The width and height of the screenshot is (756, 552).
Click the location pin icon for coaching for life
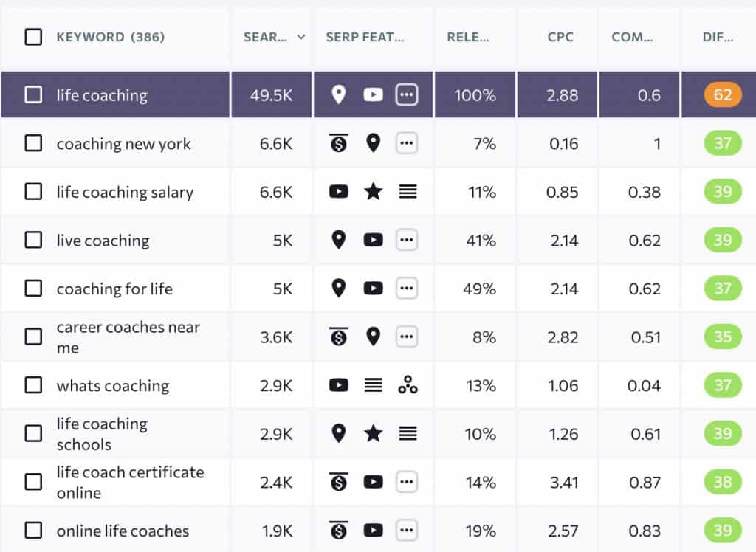point(339,287)
